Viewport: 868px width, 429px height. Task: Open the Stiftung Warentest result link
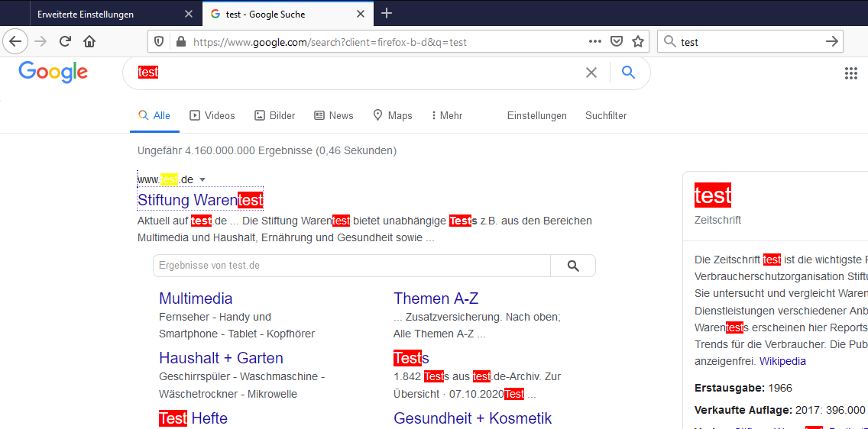pyautogui.click(x=200, y=201)
